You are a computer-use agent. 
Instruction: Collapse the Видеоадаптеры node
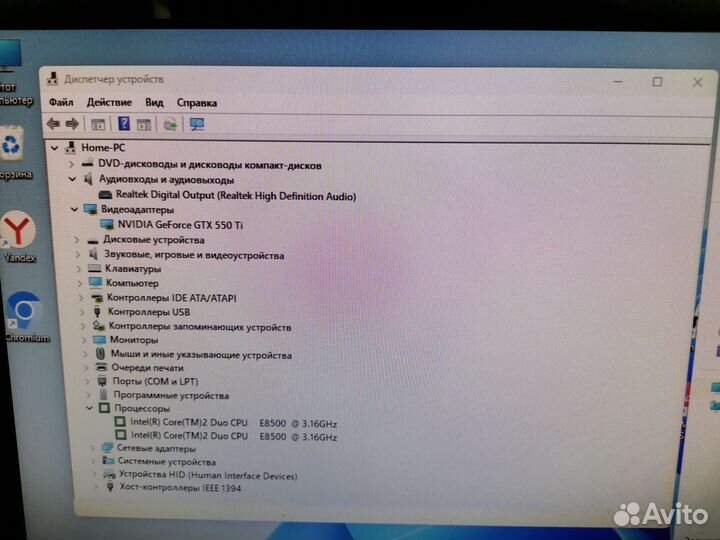[x=74, y=209]
